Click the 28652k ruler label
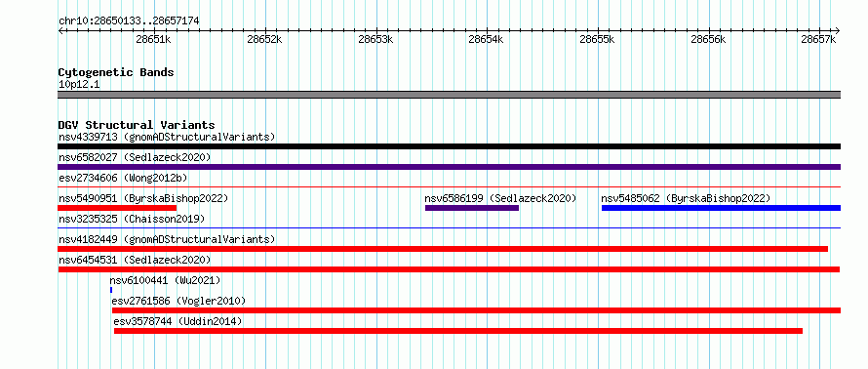 point(264,40)
